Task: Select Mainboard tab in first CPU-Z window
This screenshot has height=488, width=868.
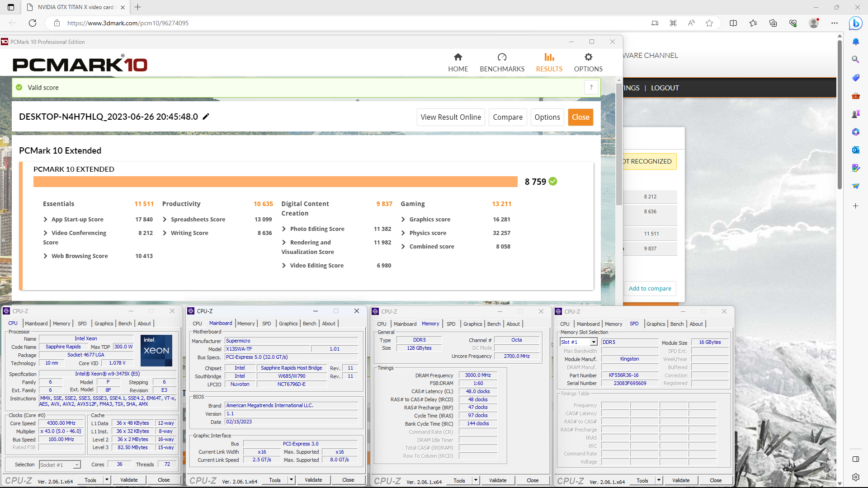Action: pyautogui.click(x=36, y=324)
